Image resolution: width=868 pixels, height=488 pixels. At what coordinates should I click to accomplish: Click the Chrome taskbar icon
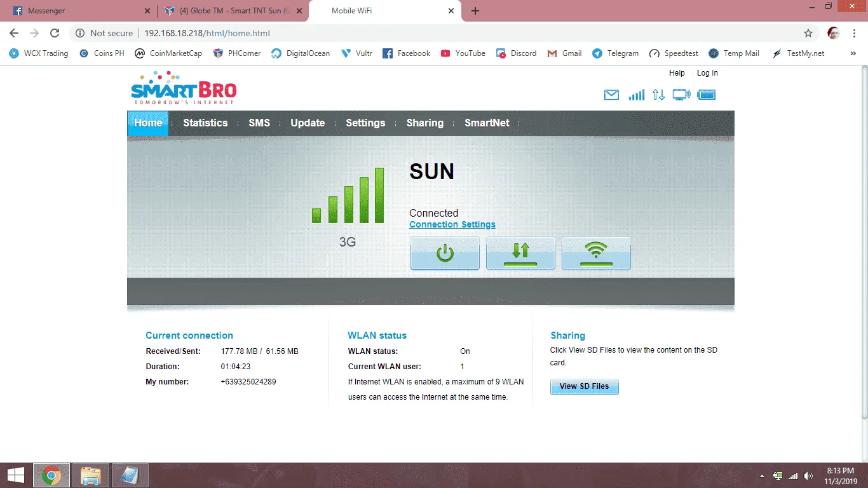point(51,475)
